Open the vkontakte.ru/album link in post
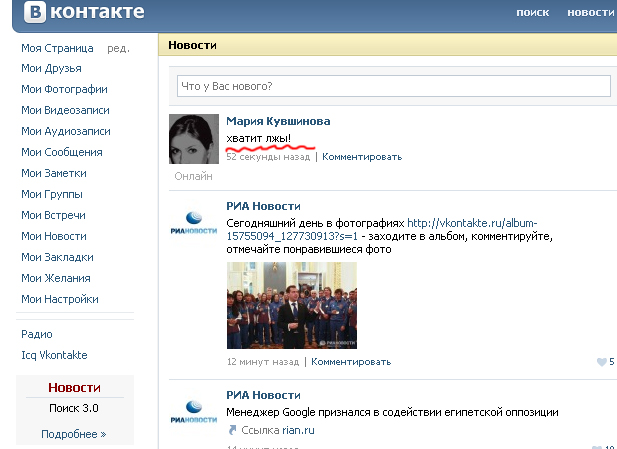Image resolution: width=617 pixels, height=449 pixels. click(x=382, y=230)
